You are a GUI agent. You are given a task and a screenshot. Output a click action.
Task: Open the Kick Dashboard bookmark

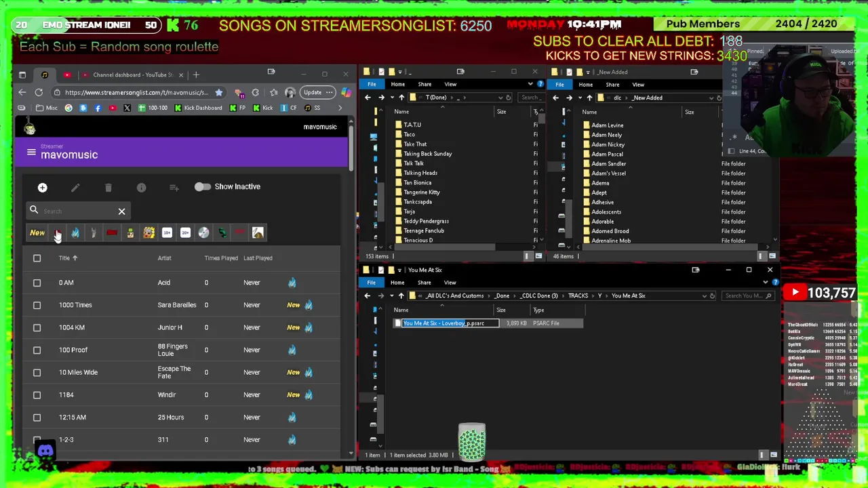click(198, 108)
